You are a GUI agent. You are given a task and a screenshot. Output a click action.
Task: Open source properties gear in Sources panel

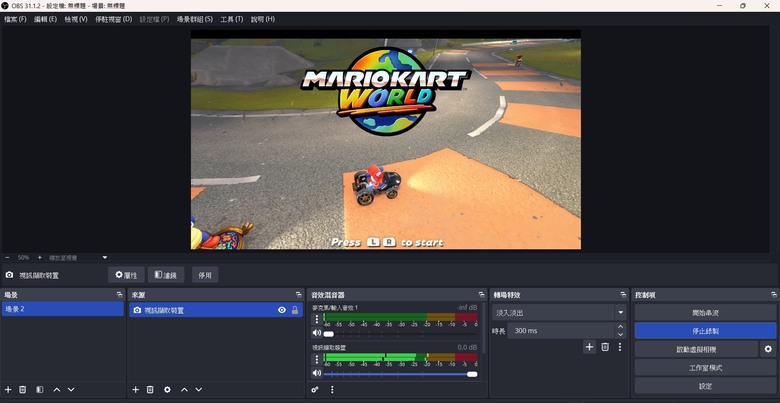tap(167, 390)
